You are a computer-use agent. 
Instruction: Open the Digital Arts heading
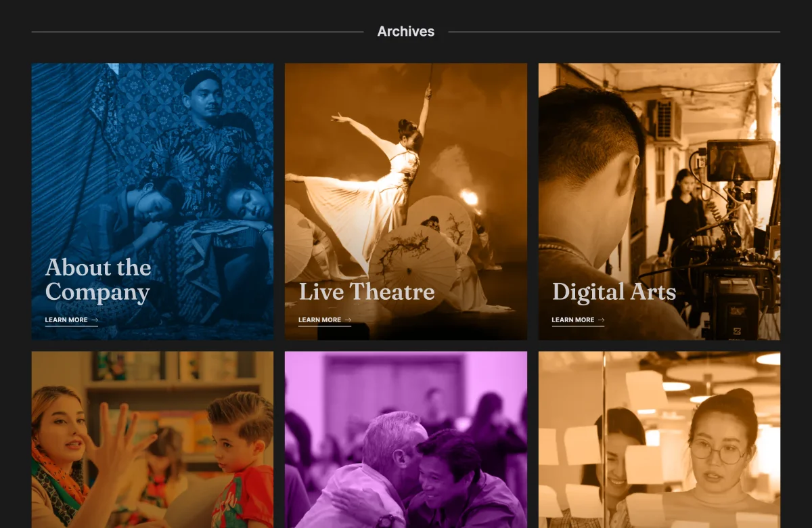click(614, 292)
